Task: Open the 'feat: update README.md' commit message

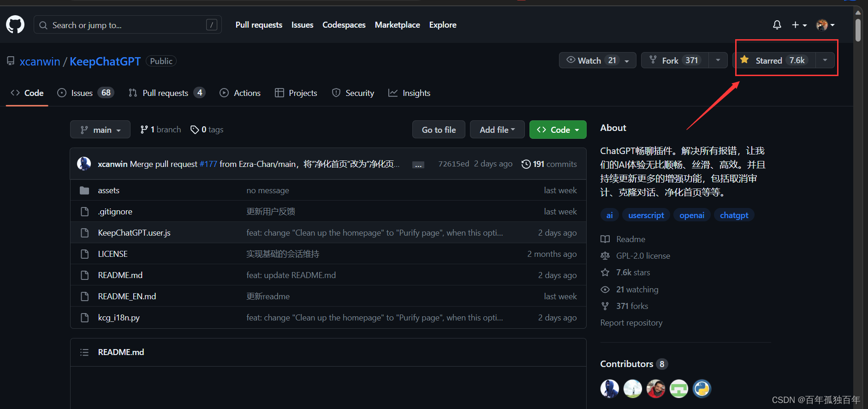Action: pyautogui.click(x=291, y=275)
